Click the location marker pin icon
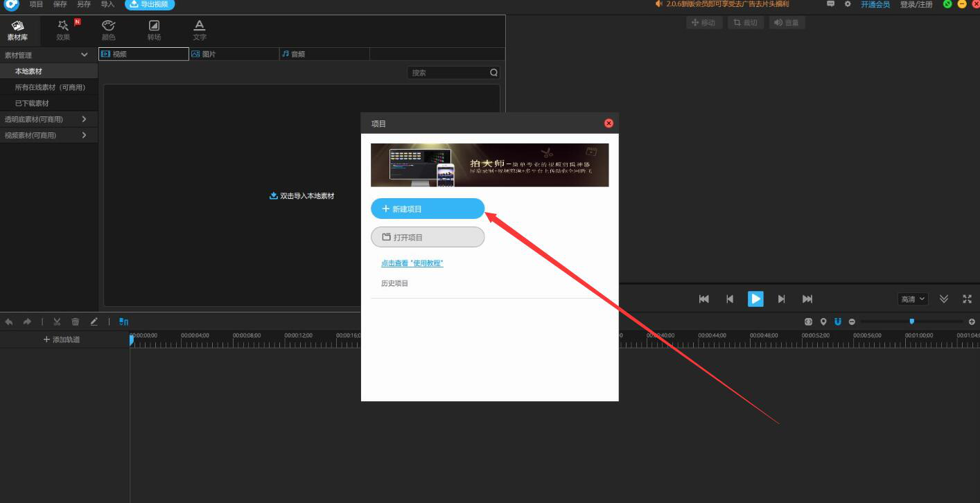980x503 pixels. coord(823,321)
